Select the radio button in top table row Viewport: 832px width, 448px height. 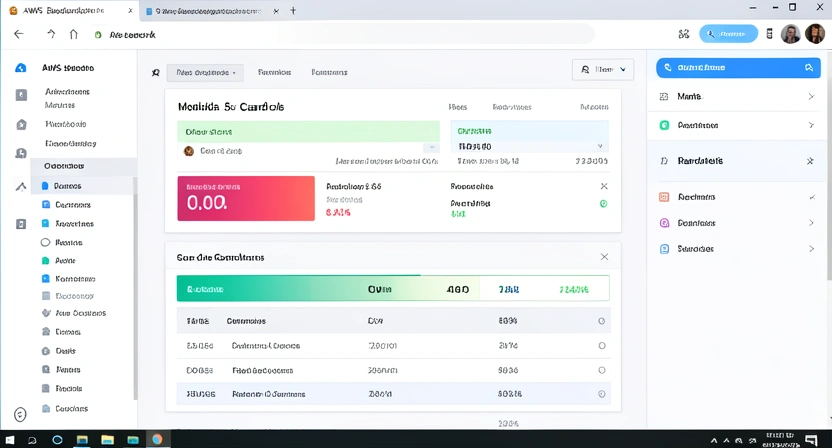601,321
